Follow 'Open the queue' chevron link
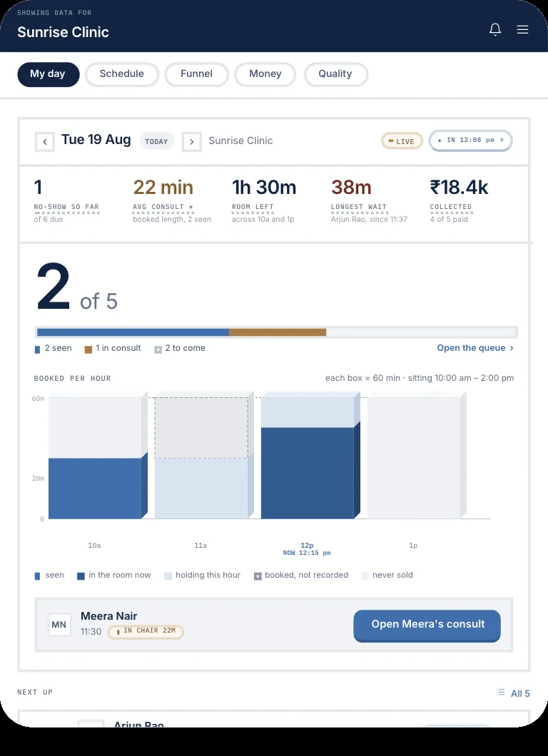 point(475,347)
